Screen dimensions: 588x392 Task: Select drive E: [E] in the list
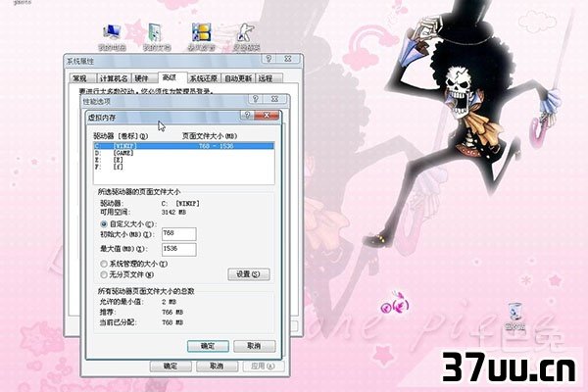click(184, 160)
